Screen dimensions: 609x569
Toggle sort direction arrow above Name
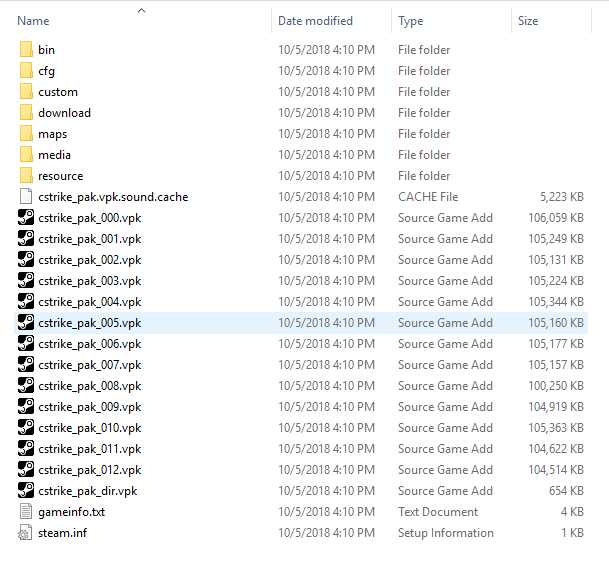tap(141, 11)
